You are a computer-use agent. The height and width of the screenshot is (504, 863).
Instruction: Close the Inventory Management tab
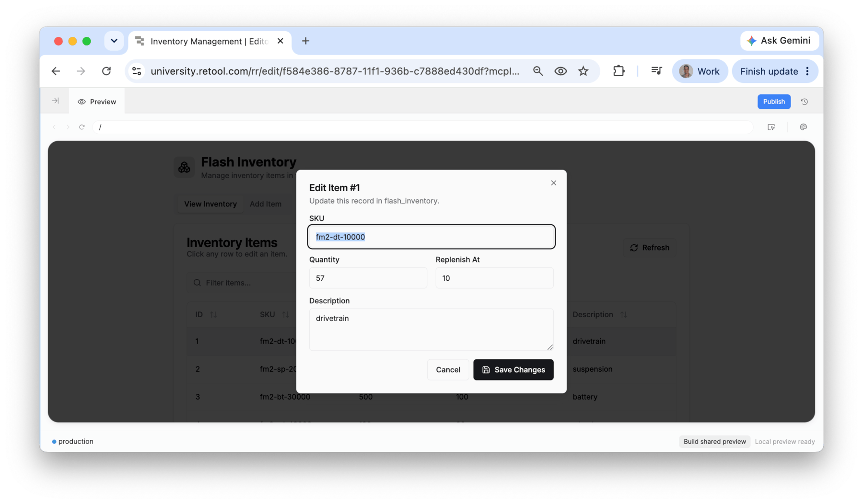click(280, 41)
